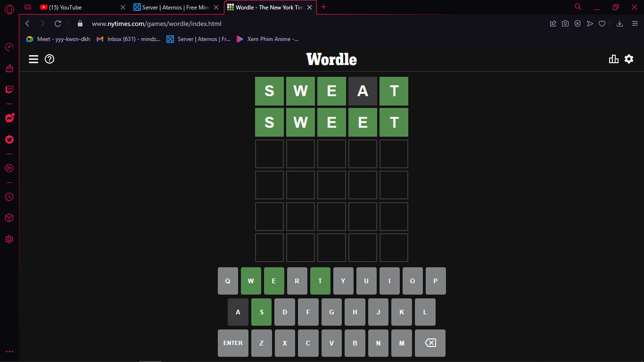Add page to bookmarks with heart icon
The height and width of the screenshot is (362, 644).
pyautogui.click(x=602, y=24)
